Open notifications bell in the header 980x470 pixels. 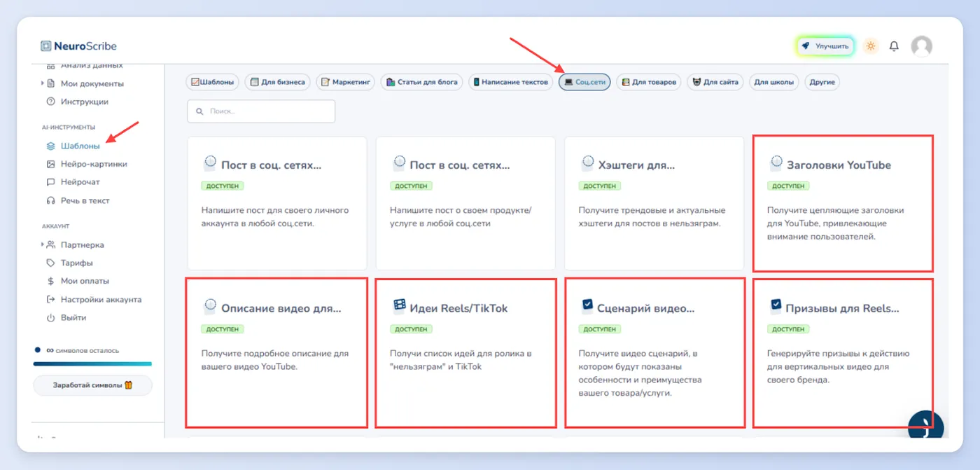click(894, 46)
